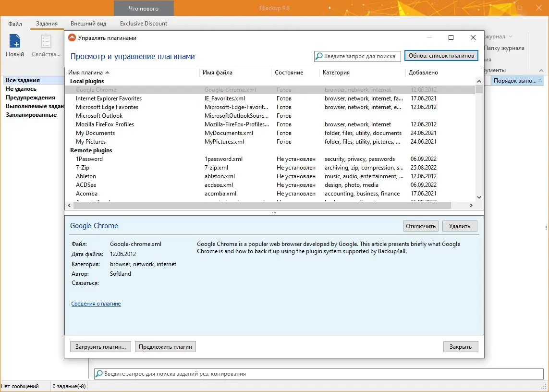
Task: Select Не удалось in the sidebar
Action: pyautogui.click(x=21, y=89)
